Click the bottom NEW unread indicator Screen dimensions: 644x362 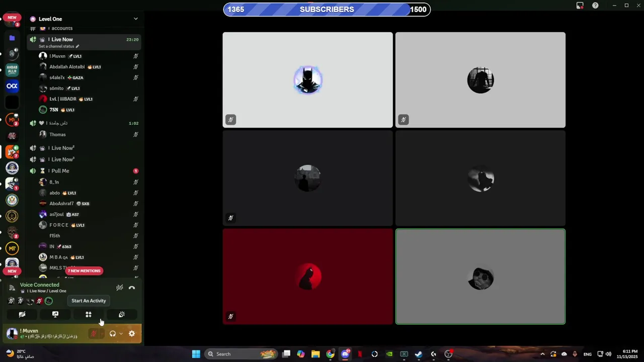(x=12, y=271)
